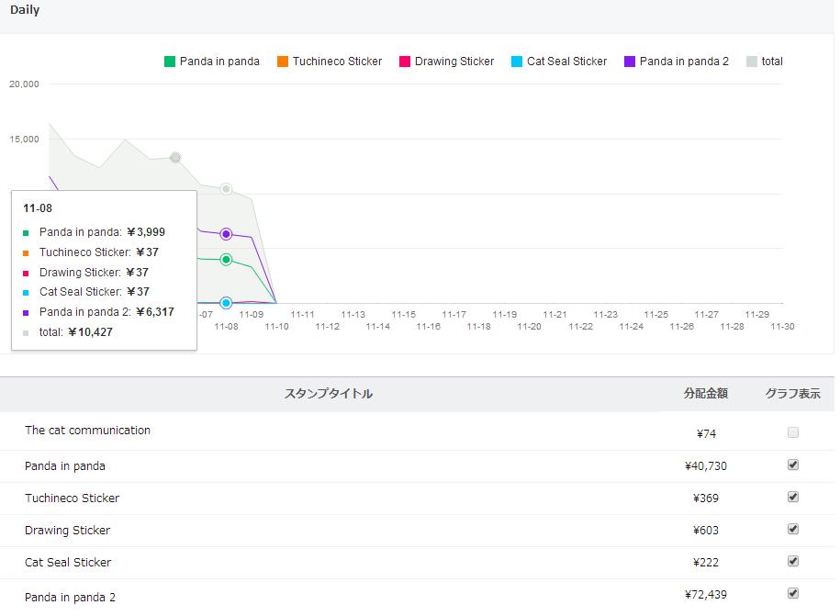Click the blue data point on 11-08
The height and width of the screenshot is (616, 840).
(226, 303)
